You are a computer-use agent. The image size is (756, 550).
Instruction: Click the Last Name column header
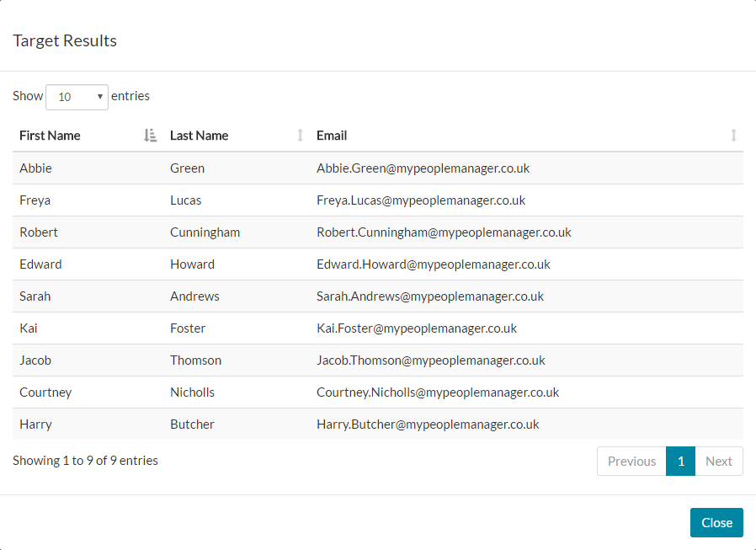(200, 136)
